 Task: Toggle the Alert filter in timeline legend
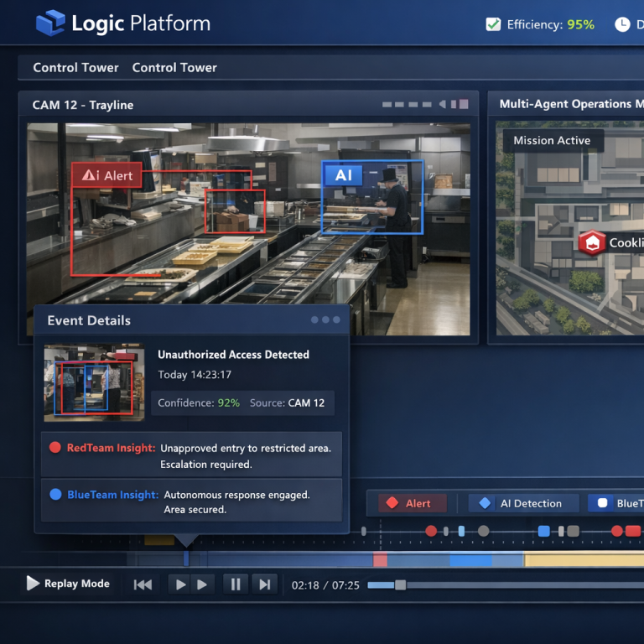click(411, 503)
